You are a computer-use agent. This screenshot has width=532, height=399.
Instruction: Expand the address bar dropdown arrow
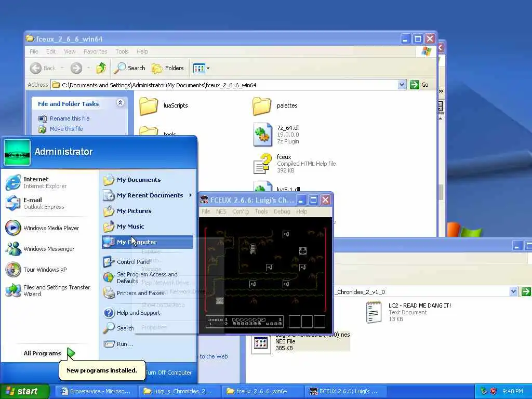[x=402, y=85]
